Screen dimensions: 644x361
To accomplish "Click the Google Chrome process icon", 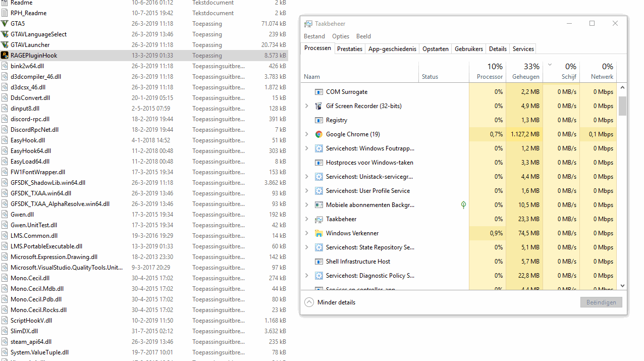I will pyautogui.click(x=318, y=134).
